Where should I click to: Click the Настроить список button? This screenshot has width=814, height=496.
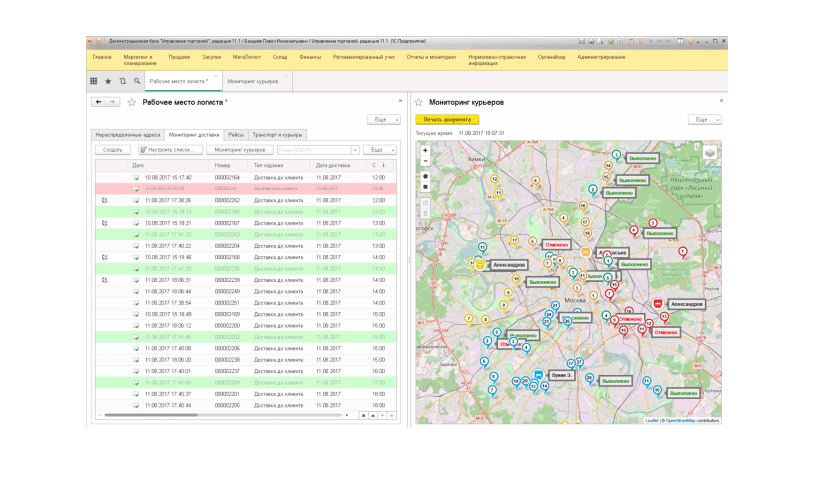pyautogui.click(x=170, y=150)
